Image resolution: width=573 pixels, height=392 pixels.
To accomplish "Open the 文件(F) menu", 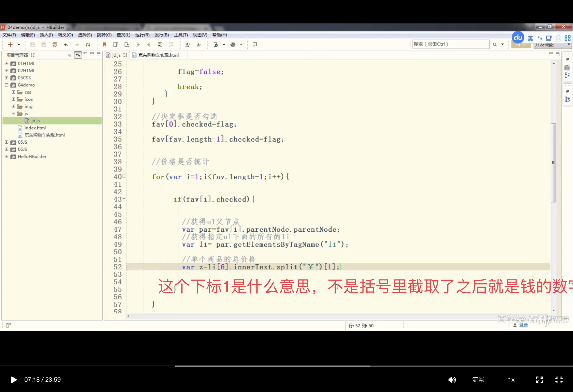I will click(9, 35).
